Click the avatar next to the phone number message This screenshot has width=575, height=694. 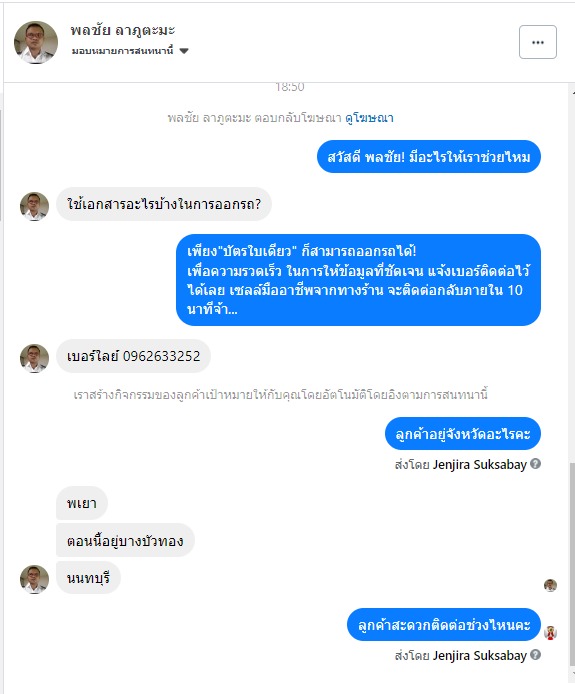(x=34, y=358)
